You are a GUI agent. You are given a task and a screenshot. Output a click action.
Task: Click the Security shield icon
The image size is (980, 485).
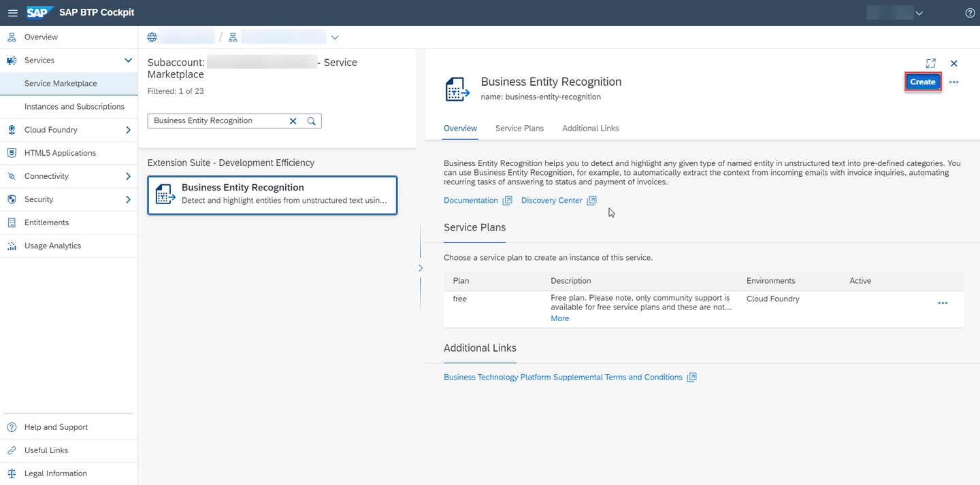[12, 199]
